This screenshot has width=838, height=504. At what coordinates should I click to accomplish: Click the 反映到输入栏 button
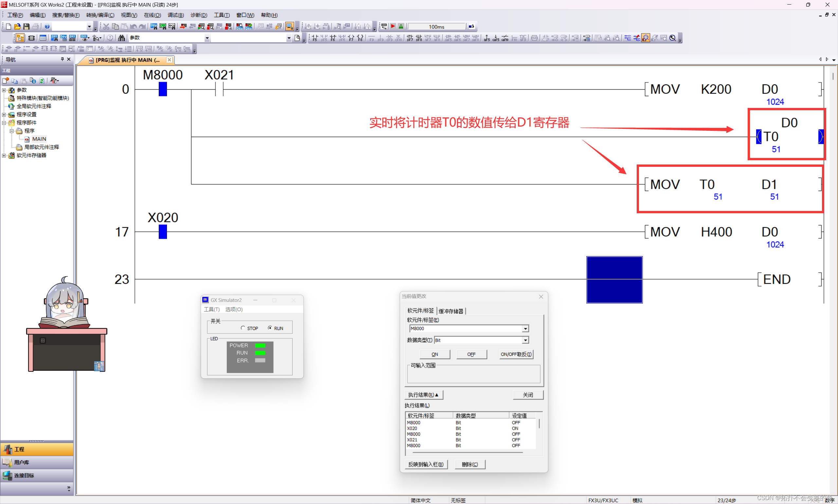(x=426, y=464)
